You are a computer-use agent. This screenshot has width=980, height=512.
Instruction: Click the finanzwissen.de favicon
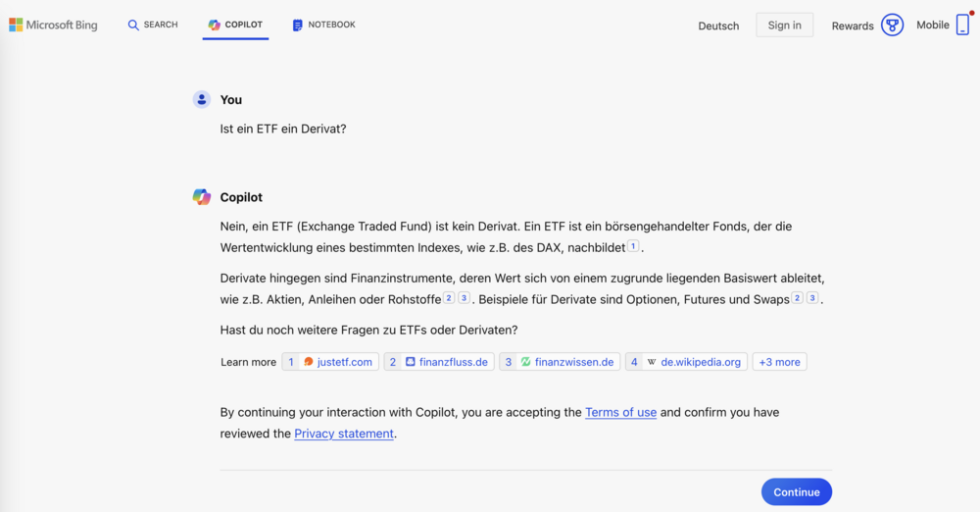525,362
